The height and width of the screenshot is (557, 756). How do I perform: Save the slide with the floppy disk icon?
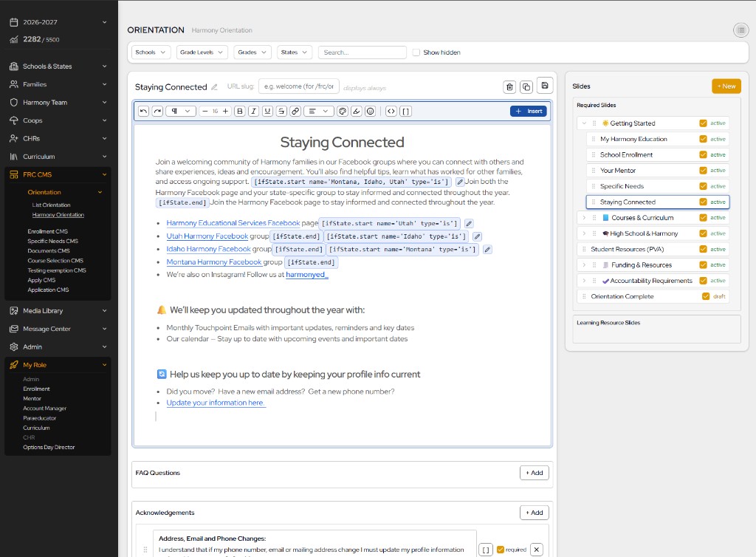coord(545,86)
